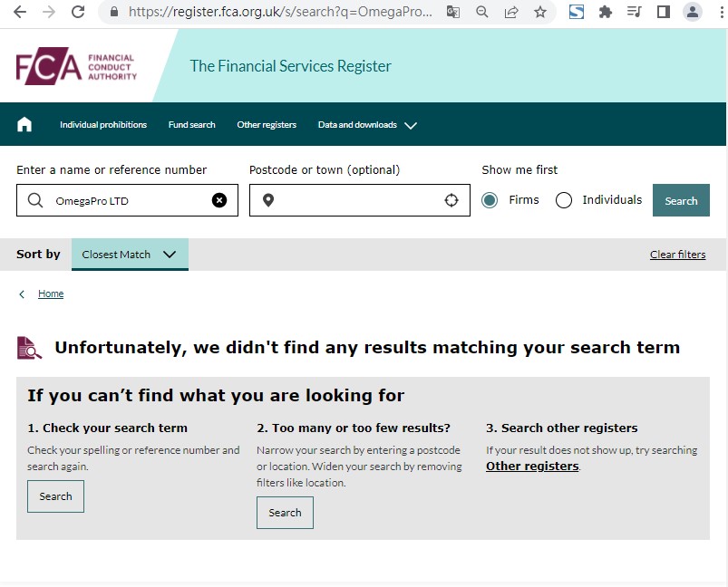Expand the Data and downloads menu
The image size is (728, 587).
(x=367, y=125)
